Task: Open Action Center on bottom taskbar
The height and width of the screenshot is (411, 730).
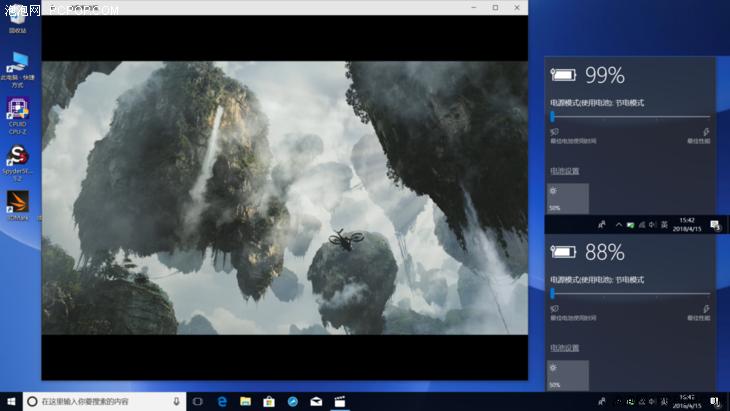Action: (716, 402)
